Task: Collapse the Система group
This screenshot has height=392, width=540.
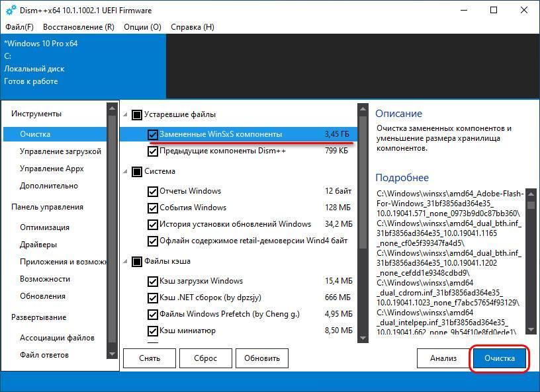Action: 125,171
